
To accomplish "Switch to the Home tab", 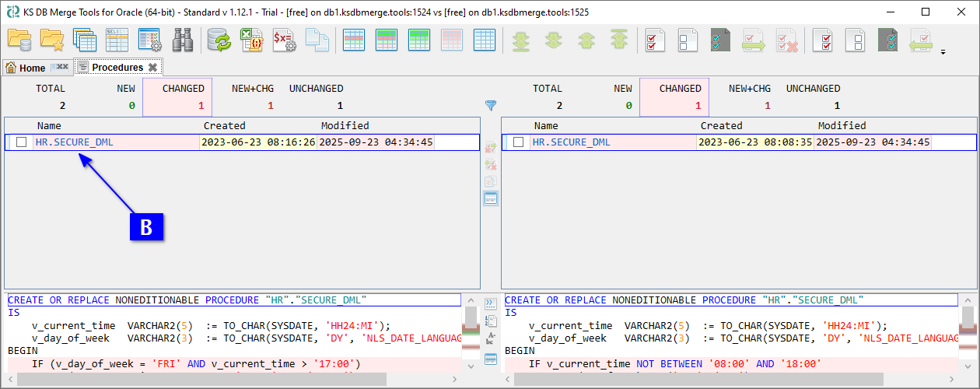I will 32,68.
